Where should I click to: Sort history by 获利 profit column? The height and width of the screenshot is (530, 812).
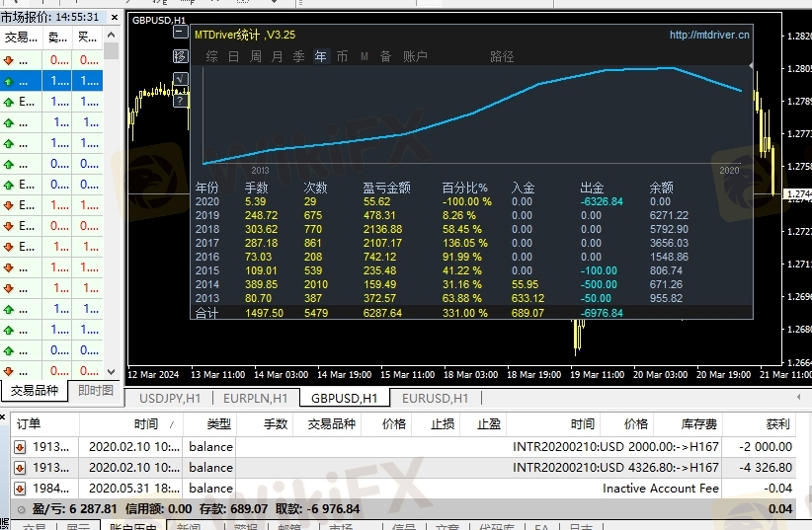(776, 423)
